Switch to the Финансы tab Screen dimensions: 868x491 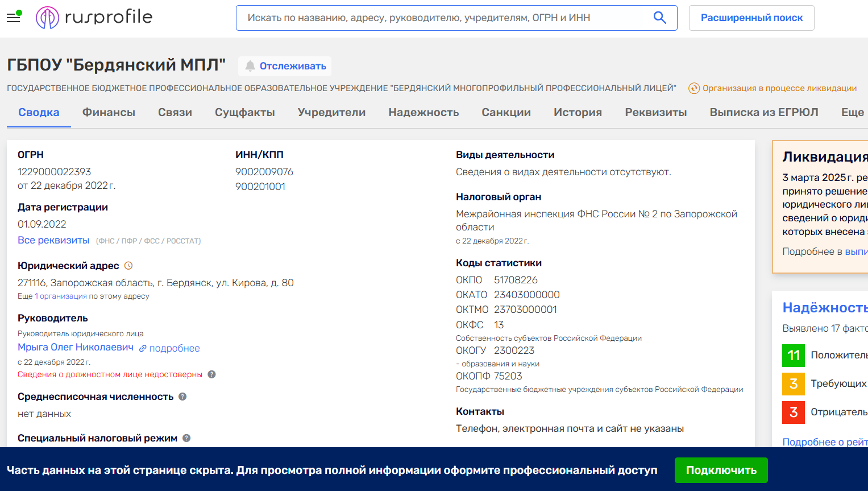click(x=109, y=113)
